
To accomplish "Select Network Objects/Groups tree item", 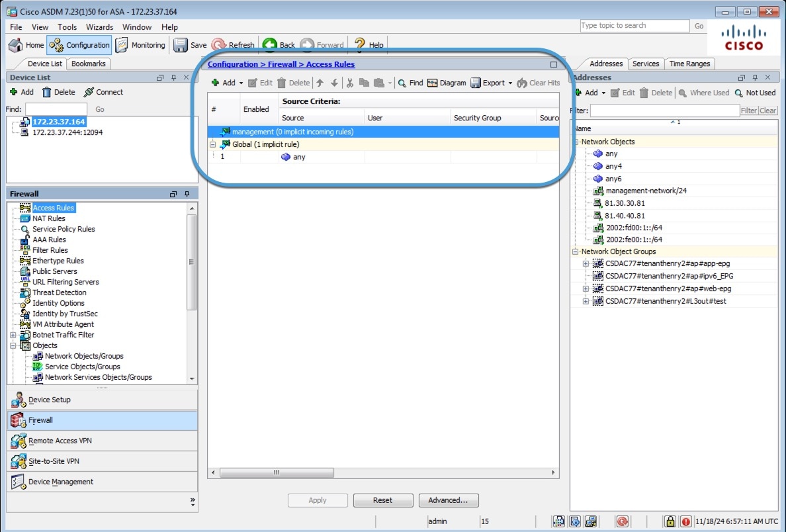I will [x=84, y=356].
